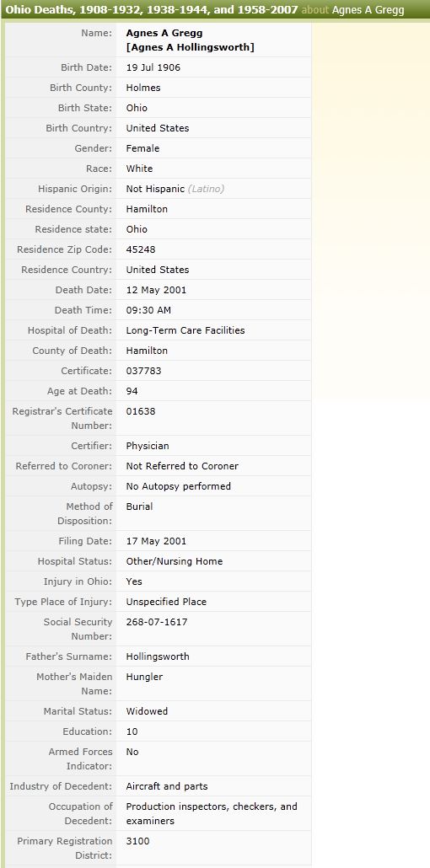Click the Aircraft and parts industry value
The width and height of the screenshot is (430, 868).
click(167, 786)
